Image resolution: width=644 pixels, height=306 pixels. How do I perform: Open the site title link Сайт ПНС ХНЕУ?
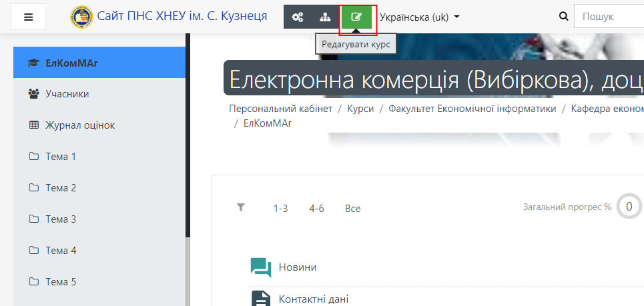(182, 17)
